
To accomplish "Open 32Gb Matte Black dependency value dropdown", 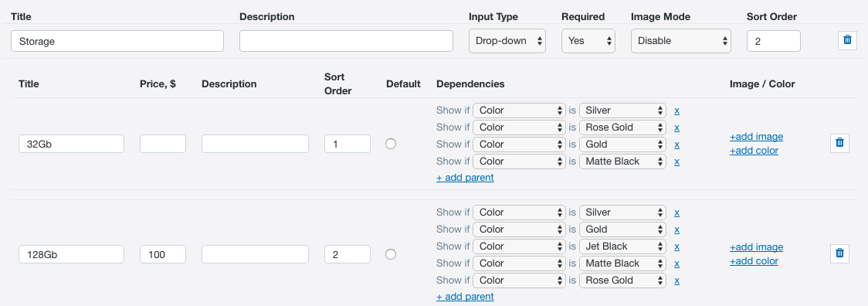I will pos(622,161).
